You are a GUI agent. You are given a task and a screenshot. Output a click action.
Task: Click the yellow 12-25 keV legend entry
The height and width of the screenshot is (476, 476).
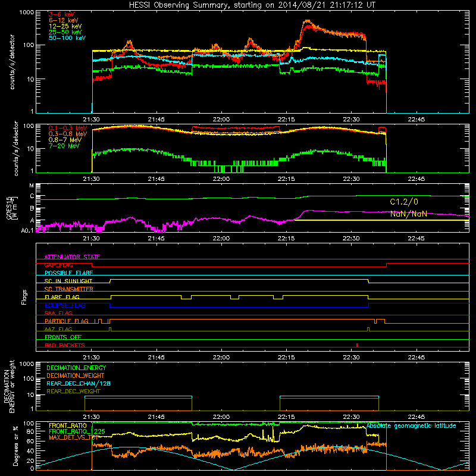(x=65, y=26)
